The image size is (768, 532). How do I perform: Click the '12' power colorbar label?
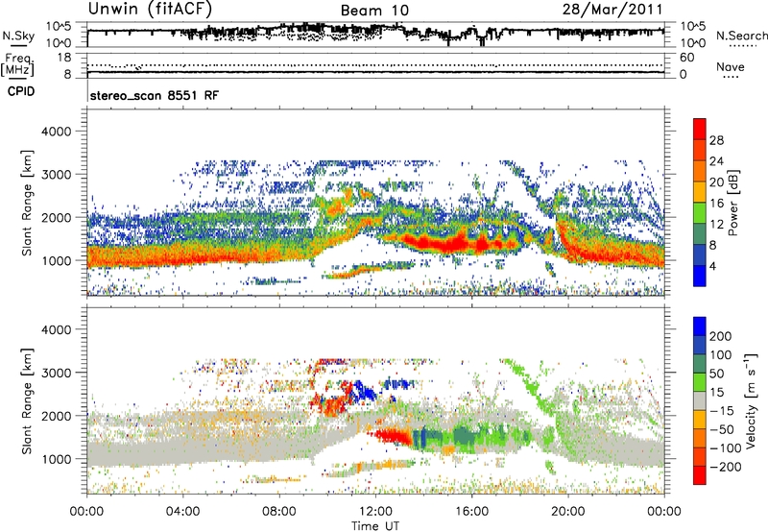[716, 225]
